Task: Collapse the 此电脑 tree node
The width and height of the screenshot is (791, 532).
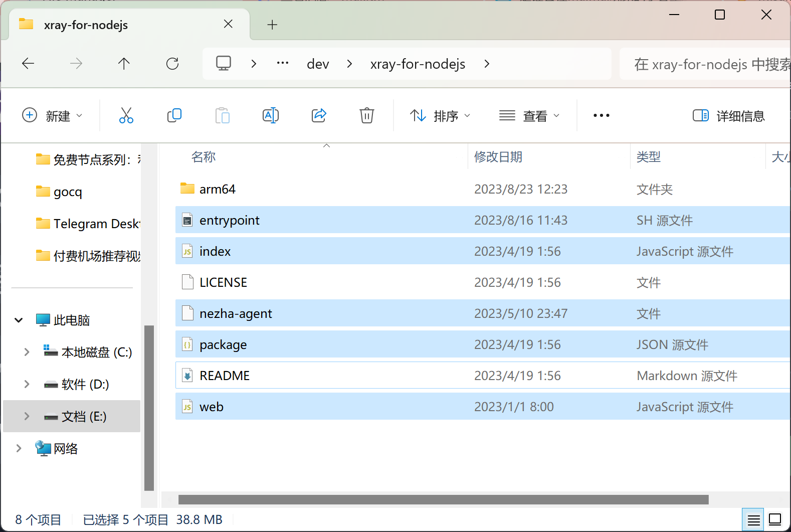Action: (19, 320)
